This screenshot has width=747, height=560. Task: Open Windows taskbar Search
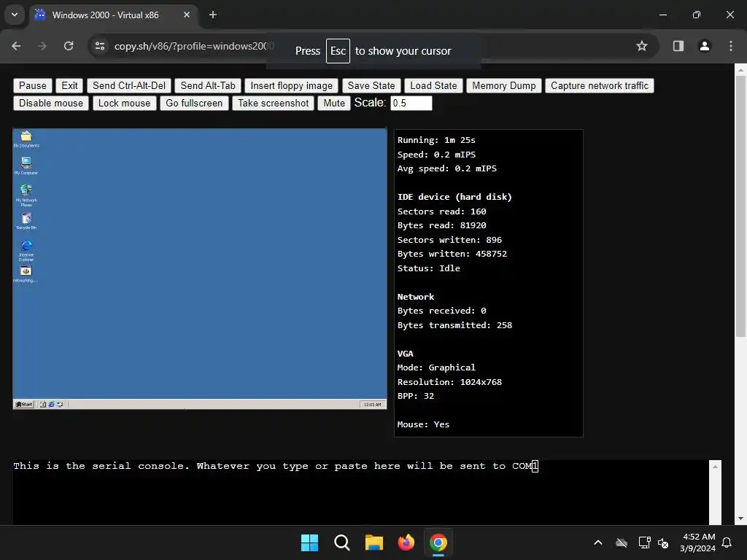[x=342, y=542]
